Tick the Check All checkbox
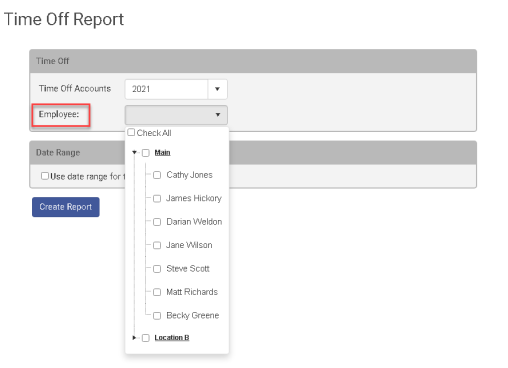The height and width of the screenshot is (368, 508). tap(131, 132)
